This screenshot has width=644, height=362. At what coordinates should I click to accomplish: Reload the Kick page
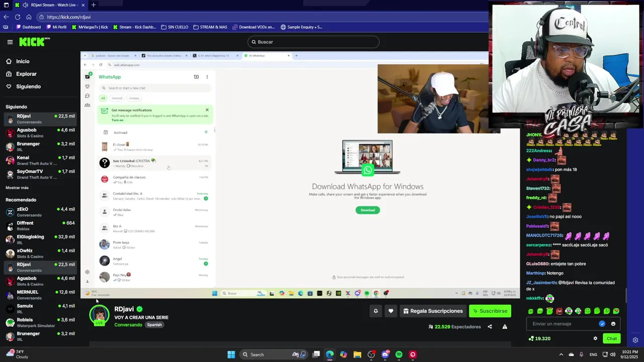pyautogui.click(x=17, y=17)
